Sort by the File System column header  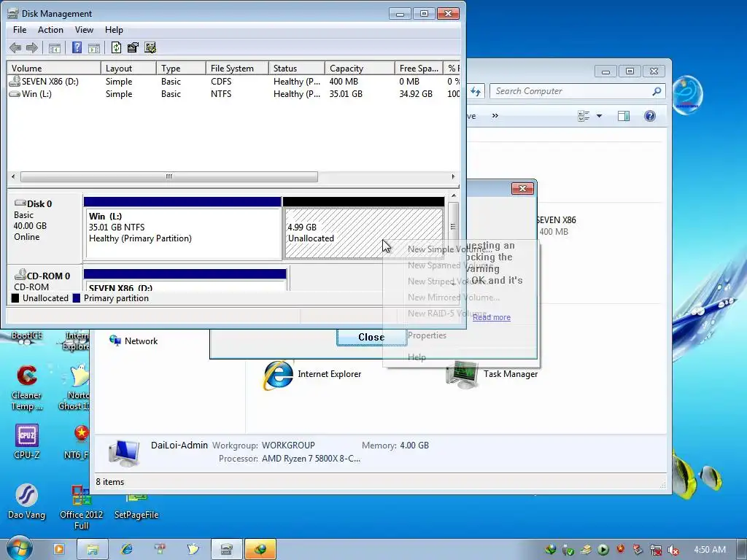point(237,68)
